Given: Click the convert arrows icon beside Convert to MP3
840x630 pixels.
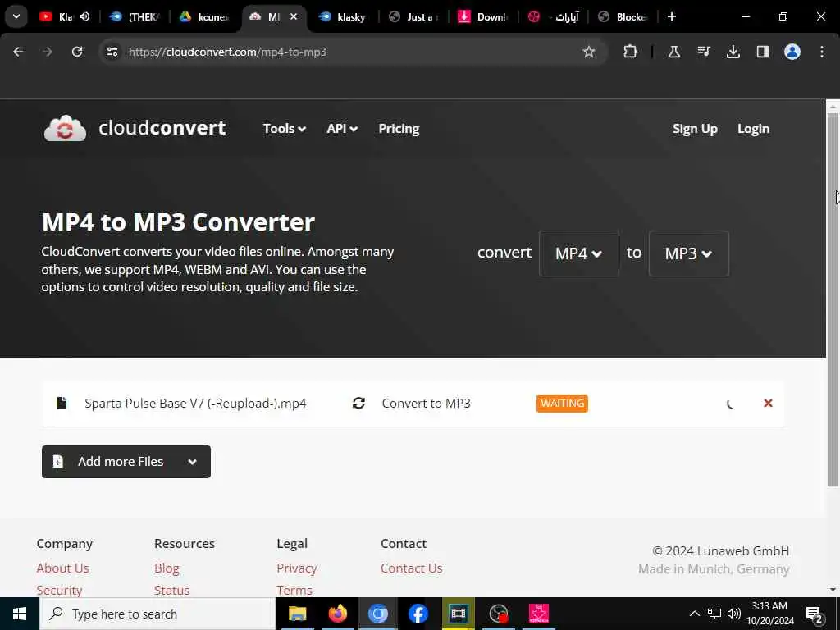Looking at the screenshot, I should click(359, 404).
